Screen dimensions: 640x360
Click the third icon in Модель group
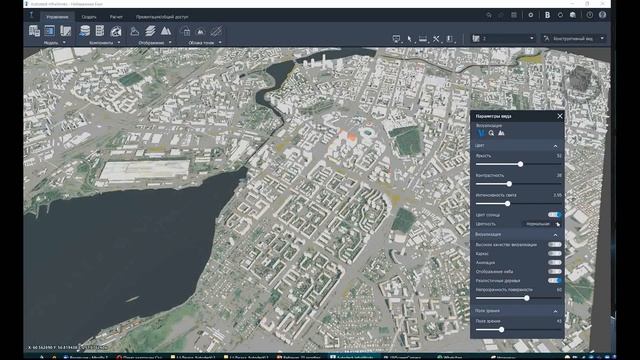click(x=65, y=31)
